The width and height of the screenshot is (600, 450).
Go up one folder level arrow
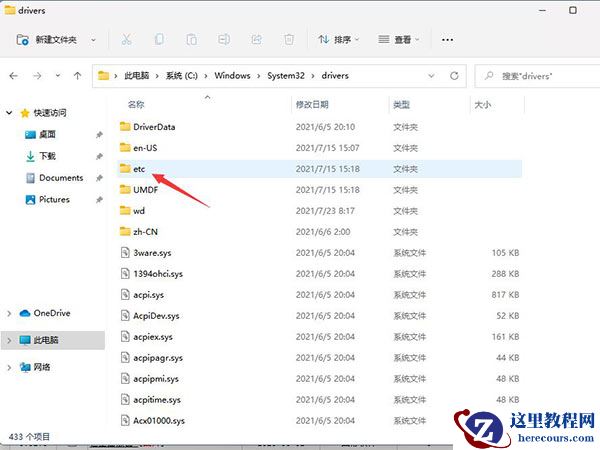(78, 76)
